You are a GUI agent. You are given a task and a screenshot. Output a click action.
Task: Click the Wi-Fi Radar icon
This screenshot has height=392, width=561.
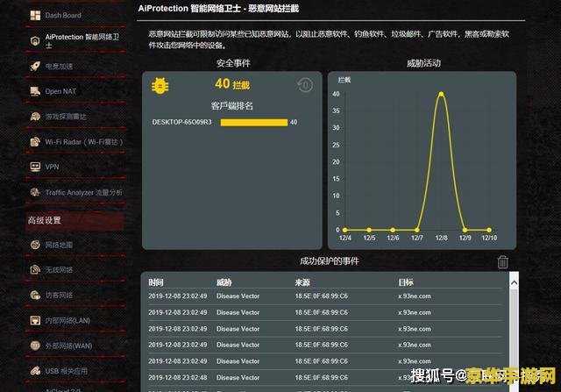coord(35,142)
